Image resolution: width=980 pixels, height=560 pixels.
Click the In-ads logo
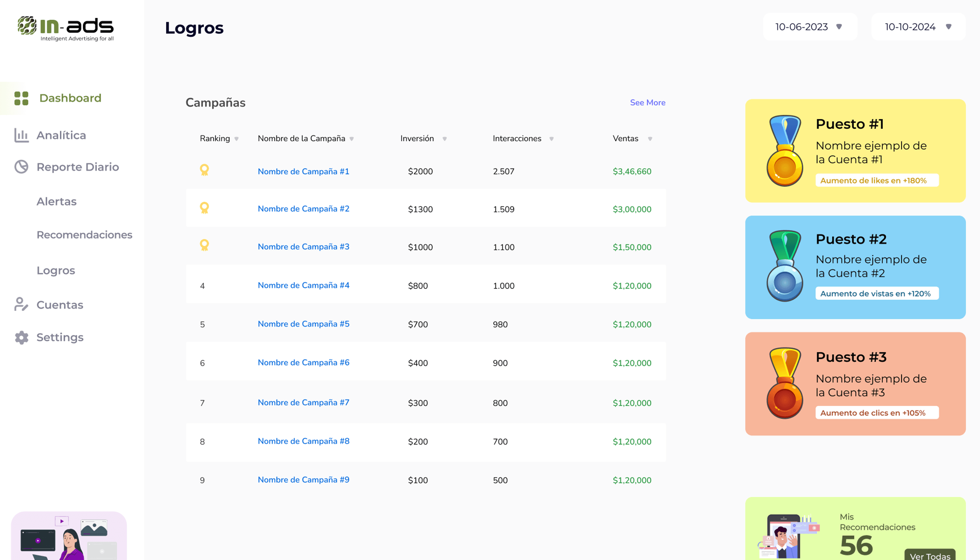pyautogui.click(x=65, y=28)
